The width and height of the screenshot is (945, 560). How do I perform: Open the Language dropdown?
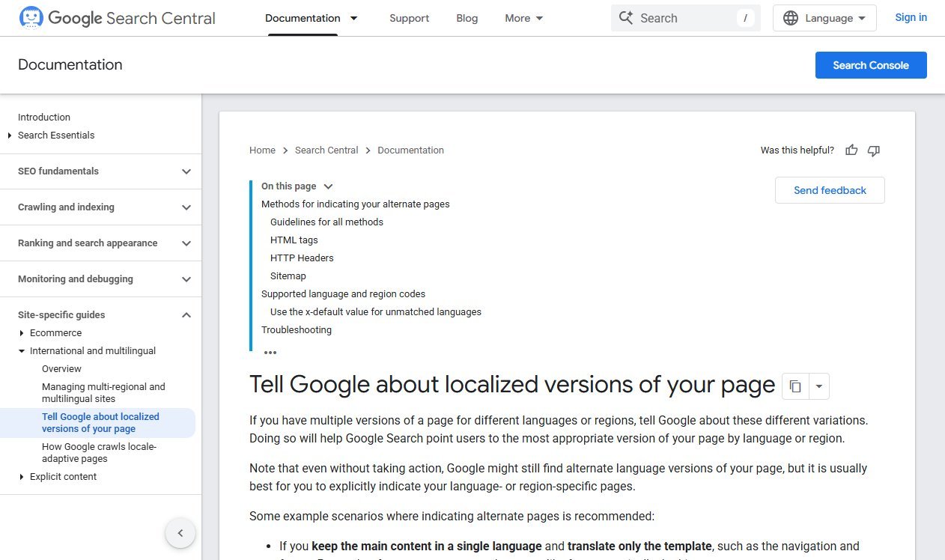[x=824, y=18]
